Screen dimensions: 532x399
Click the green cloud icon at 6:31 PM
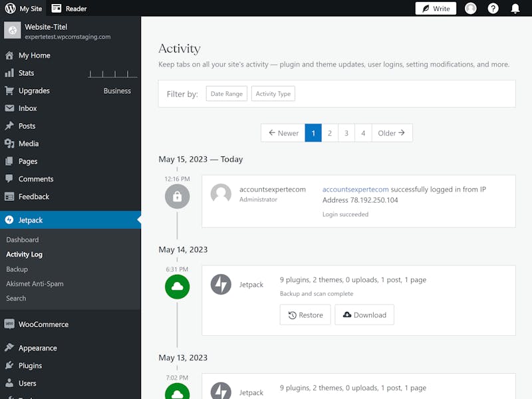pos(177,287)
